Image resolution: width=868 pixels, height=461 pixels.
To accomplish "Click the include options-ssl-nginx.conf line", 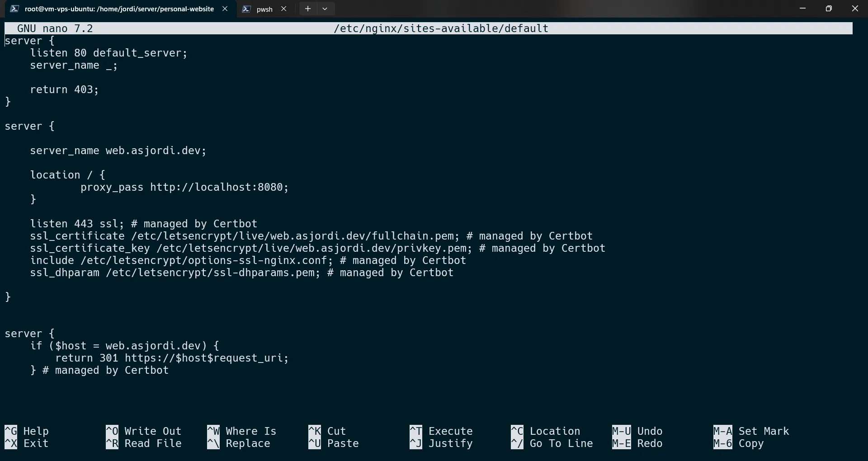I will pyautogui.click(x=248, y=260).
